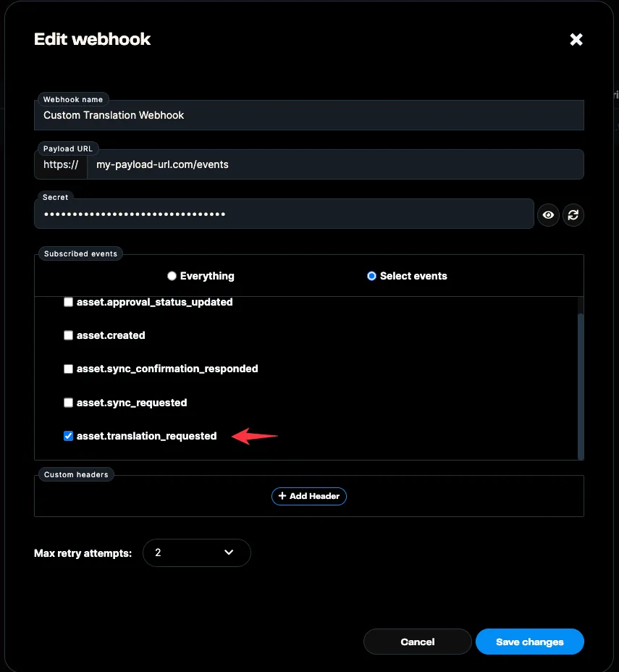
Task: Save changes to the webhook
Action: point(529,642)
